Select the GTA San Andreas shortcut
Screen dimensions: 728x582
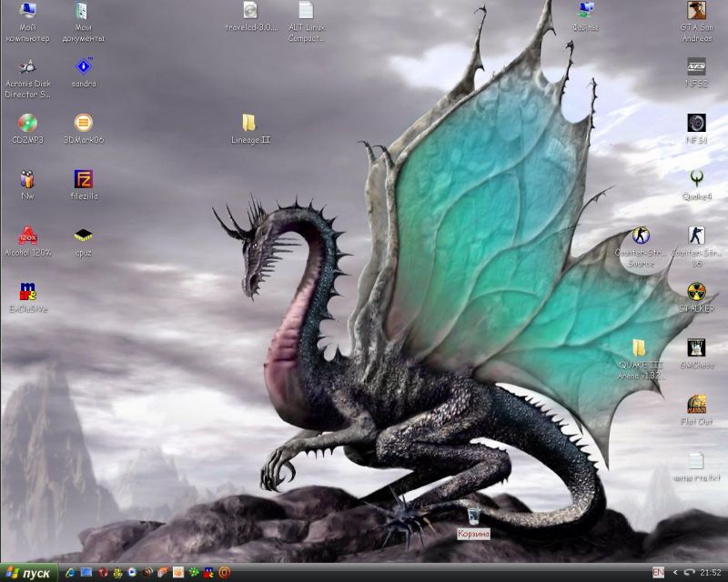[696, 22]
